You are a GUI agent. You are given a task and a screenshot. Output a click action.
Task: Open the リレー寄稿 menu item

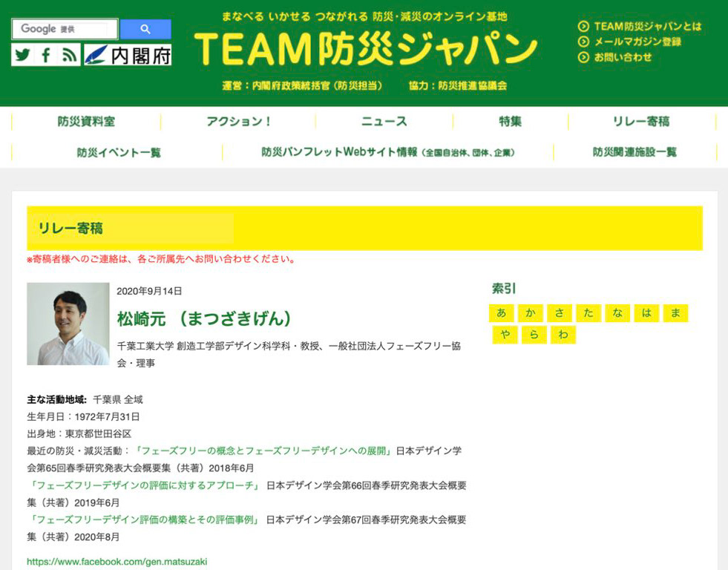[642, 122]
